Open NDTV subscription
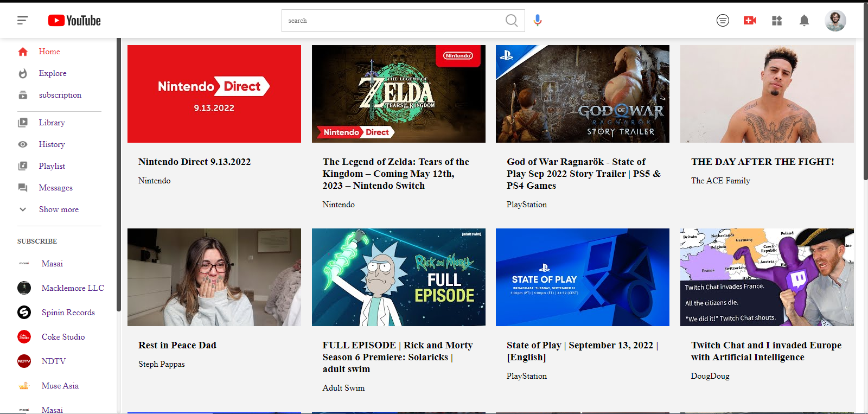This screenshot has width=868, height=414. click(54, 361)
